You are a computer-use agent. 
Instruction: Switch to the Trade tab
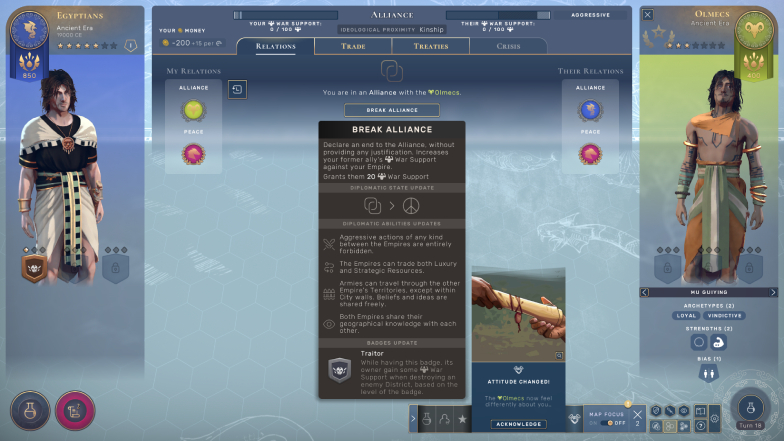click(x=353, y=46)
